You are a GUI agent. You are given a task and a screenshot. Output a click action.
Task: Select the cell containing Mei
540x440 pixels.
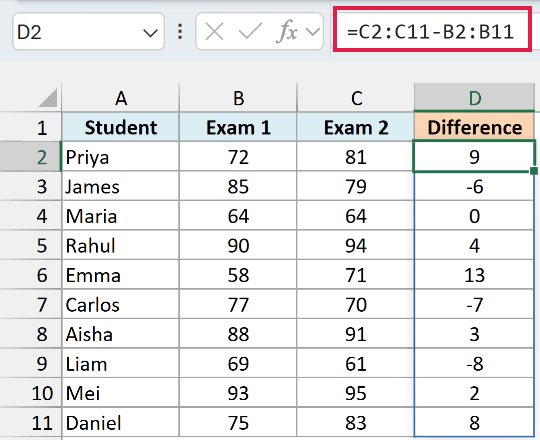click(x=121, y=393)
